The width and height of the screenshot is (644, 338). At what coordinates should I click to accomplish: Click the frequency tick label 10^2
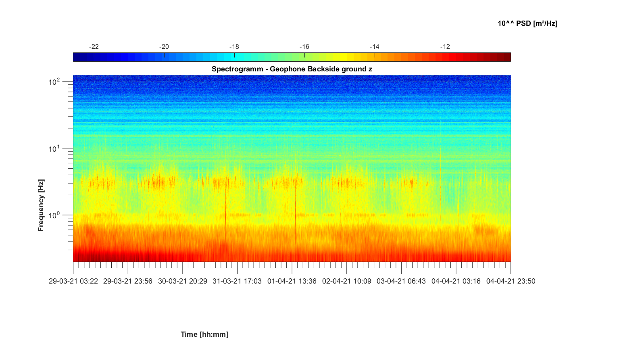(x=54, y=82)
